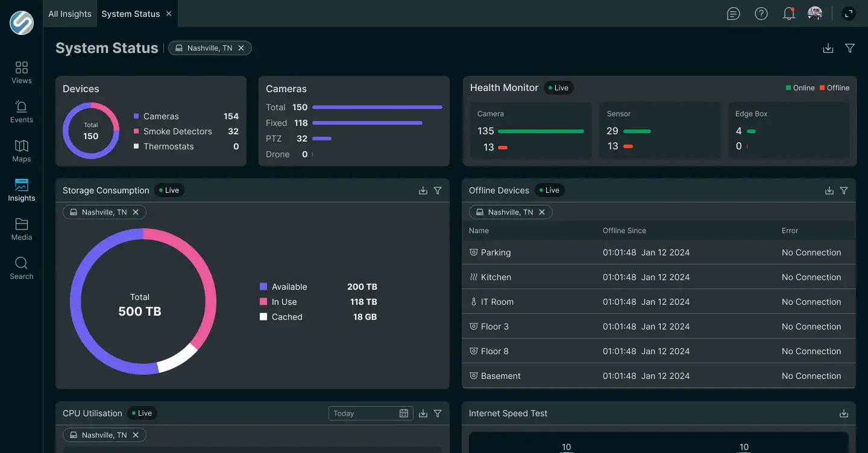Download CPU Utilisation data
This screenshot has width=868, height=453.
pos(423,413)
